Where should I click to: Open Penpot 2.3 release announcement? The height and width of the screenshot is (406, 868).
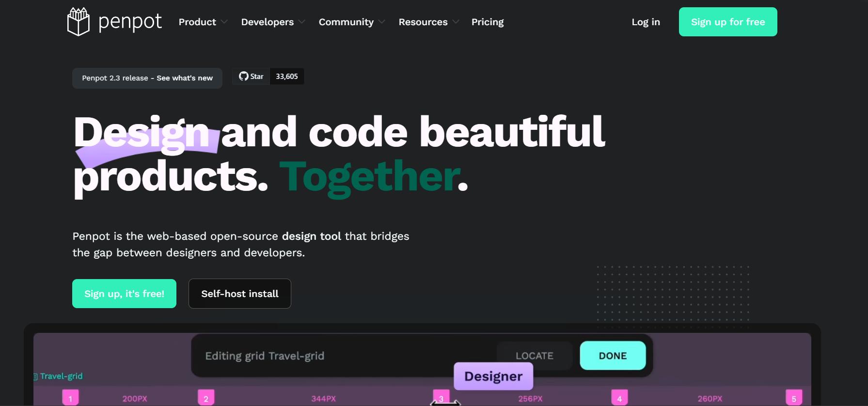[x=147, y=78]
